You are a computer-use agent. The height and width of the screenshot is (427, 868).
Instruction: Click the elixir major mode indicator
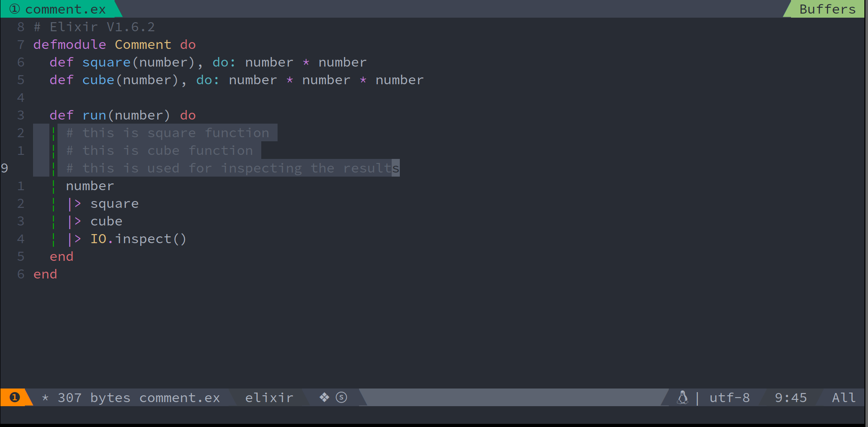[x=269, y=398]
